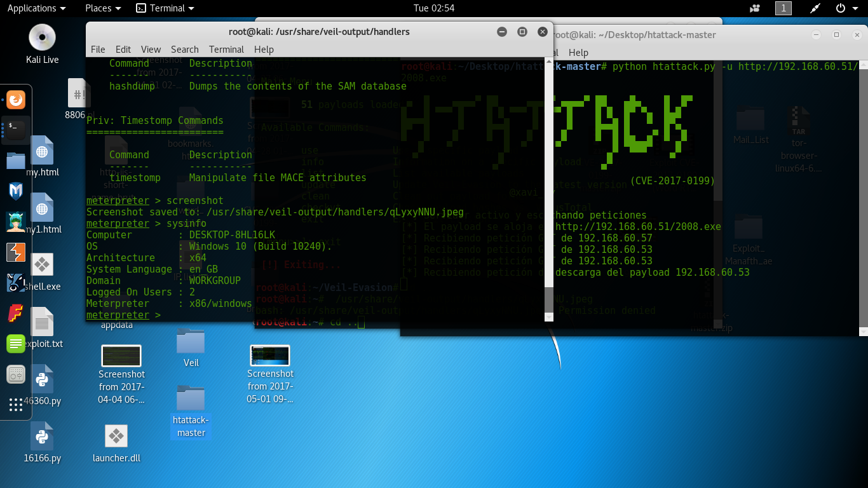Open the green notes app in dock
Viewport: 868px width, 488px height.
[x=16, y=344]
